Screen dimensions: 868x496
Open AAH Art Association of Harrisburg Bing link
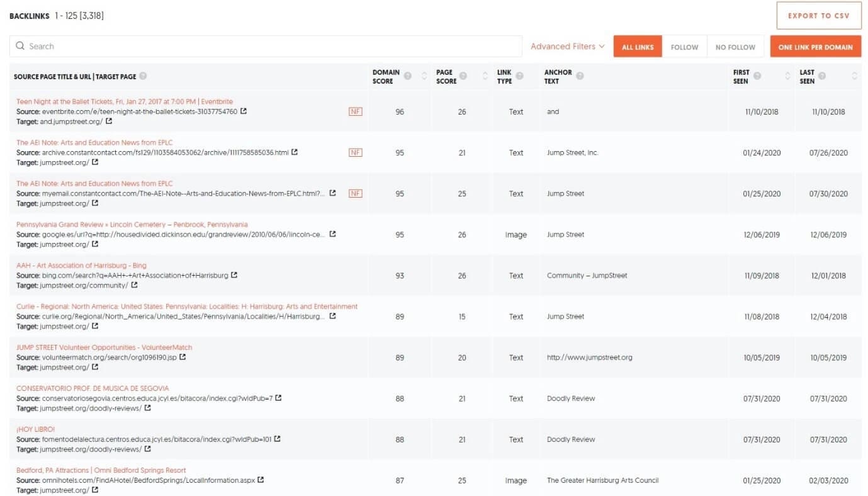point(81,265)
